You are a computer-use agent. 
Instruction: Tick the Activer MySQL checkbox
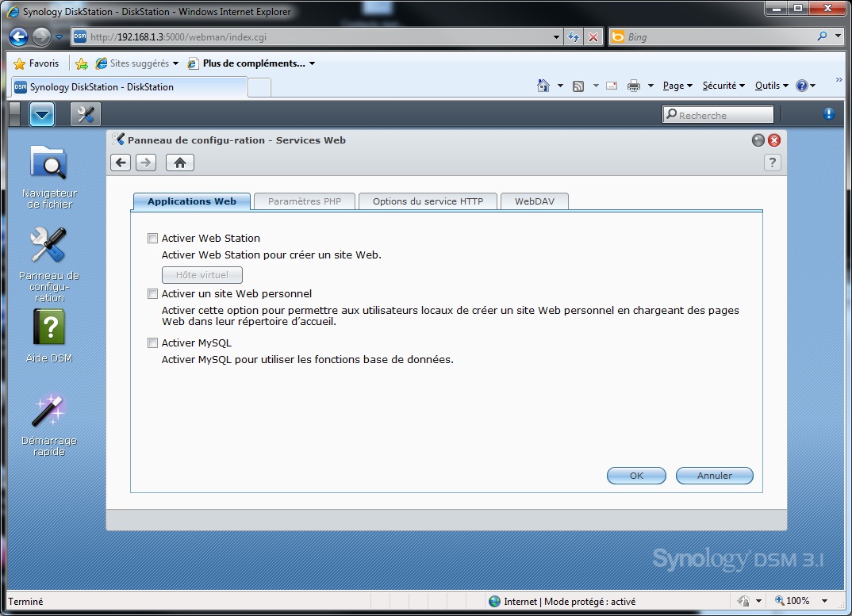pos(152,342)
